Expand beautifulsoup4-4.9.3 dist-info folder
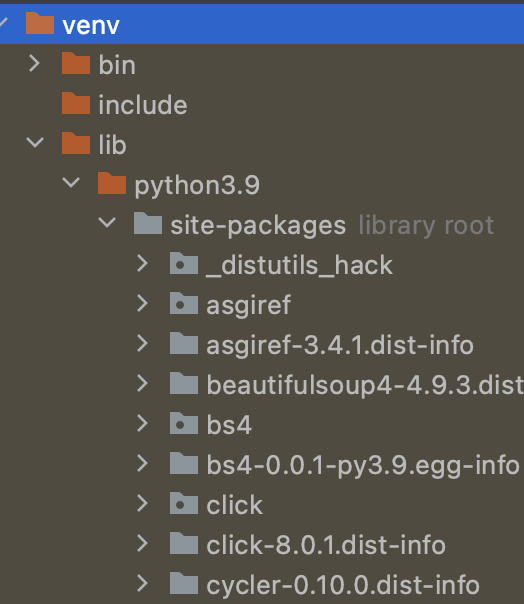 tap(143, 384)
